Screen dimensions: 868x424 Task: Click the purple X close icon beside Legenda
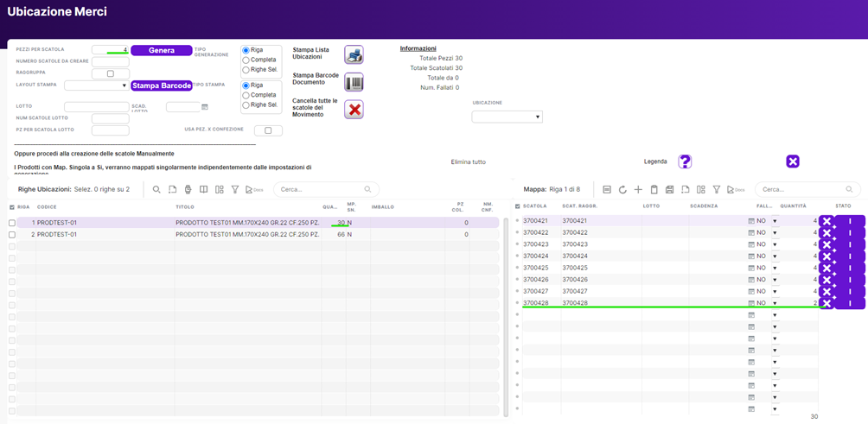(793, 161)
